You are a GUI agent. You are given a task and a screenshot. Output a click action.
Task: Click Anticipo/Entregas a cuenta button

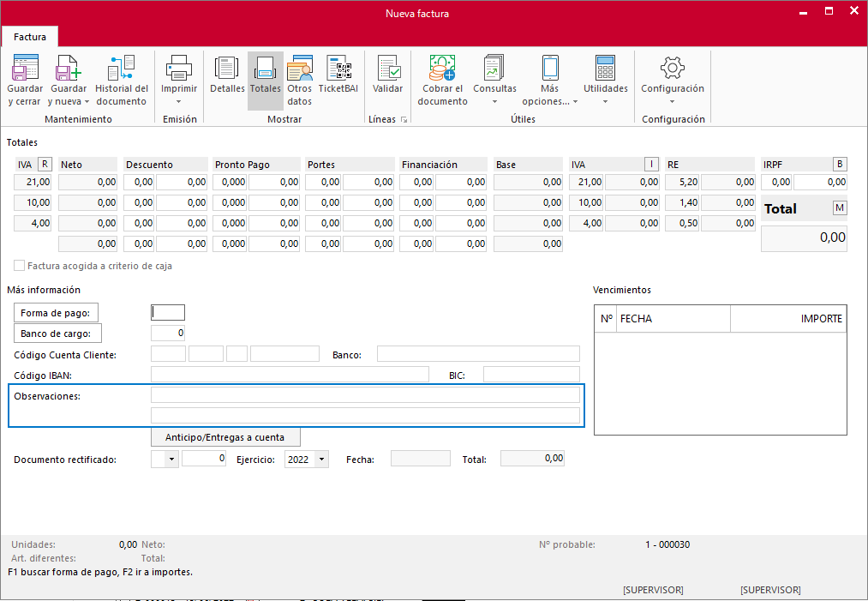(x=225, y=437)
